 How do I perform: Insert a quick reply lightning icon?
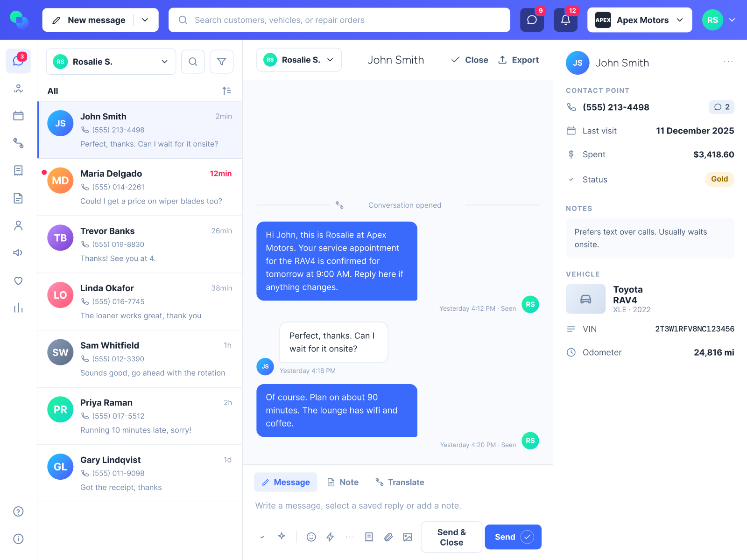[330, 537]
